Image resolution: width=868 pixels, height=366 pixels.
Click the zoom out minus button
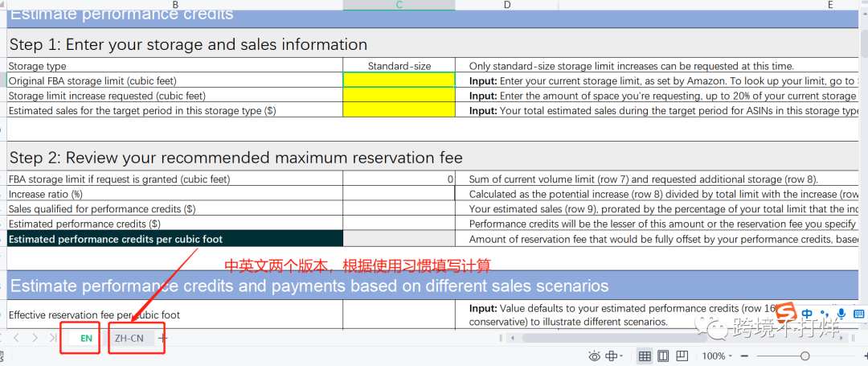click(744, 356)
